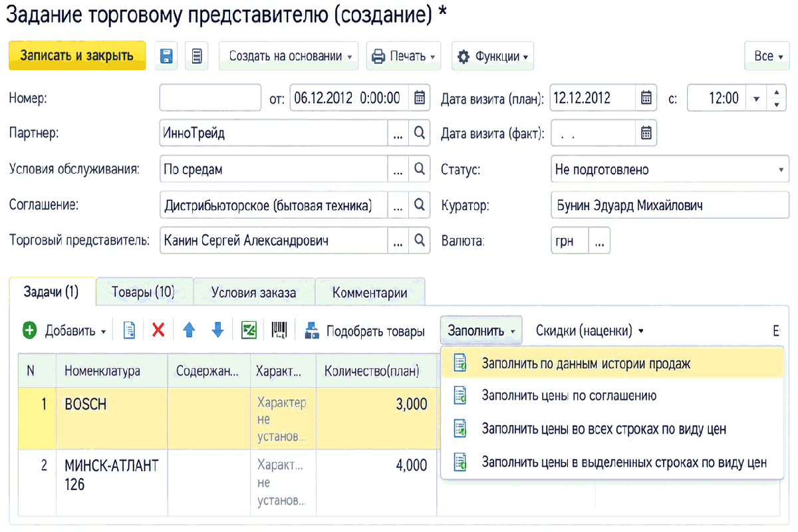
Task: Click Подобрать товары button
Action: pyautogui.click(x=364, y=331)
